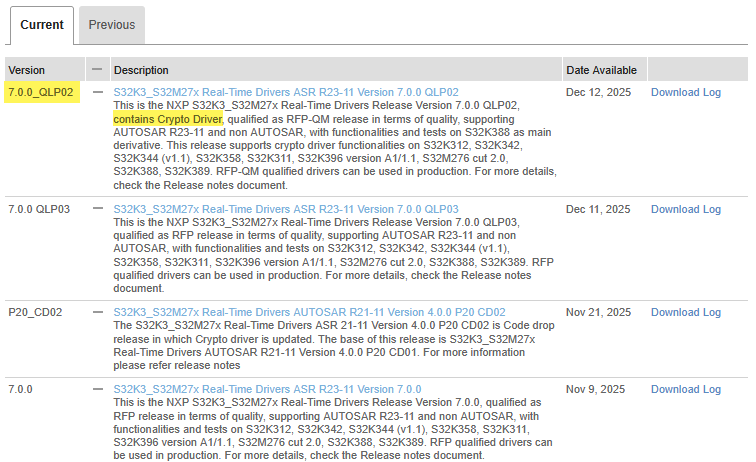The height and width of the screenshot is (462, 756).
Task: Select the 7.0.0 QLP03 version cell
Action: tap(39, 209)
